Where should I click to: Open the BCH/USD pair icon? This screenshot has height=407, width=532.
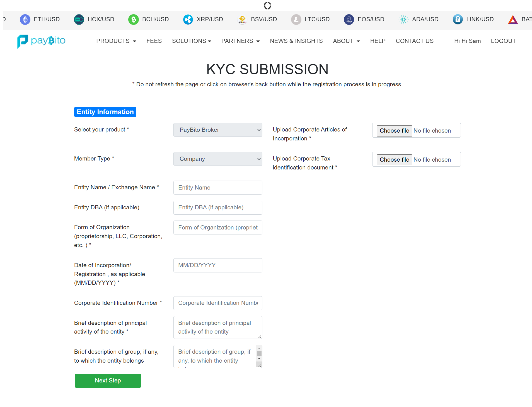(x=134, y=19)
